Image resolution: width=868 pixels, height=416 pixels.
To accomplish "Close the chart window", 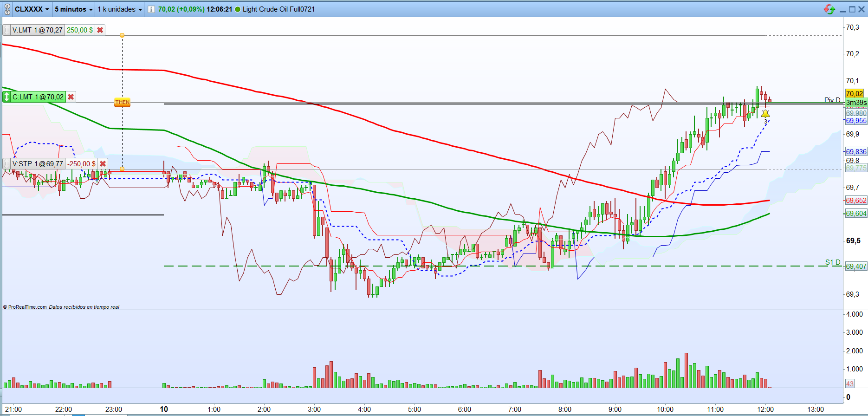I will pyautogui.click(x=862, y=9).
